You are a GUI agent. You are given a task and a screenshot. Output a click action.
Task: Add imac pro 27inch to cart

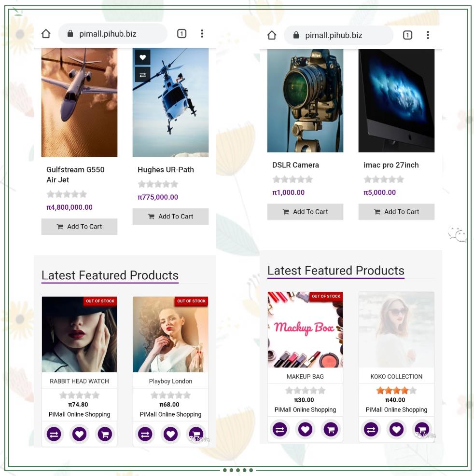396,212
